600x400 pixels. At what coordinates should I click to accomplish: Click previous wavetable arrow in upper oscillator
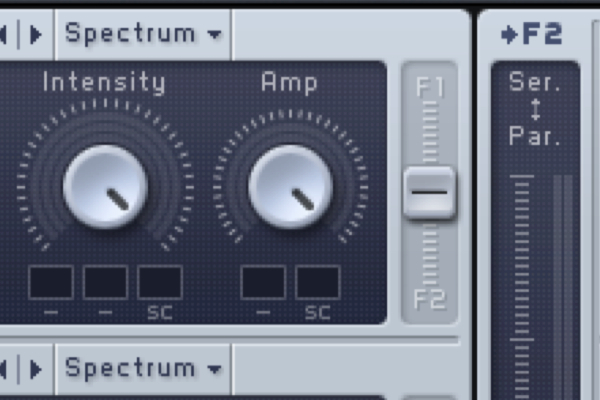tap(3, 34)
